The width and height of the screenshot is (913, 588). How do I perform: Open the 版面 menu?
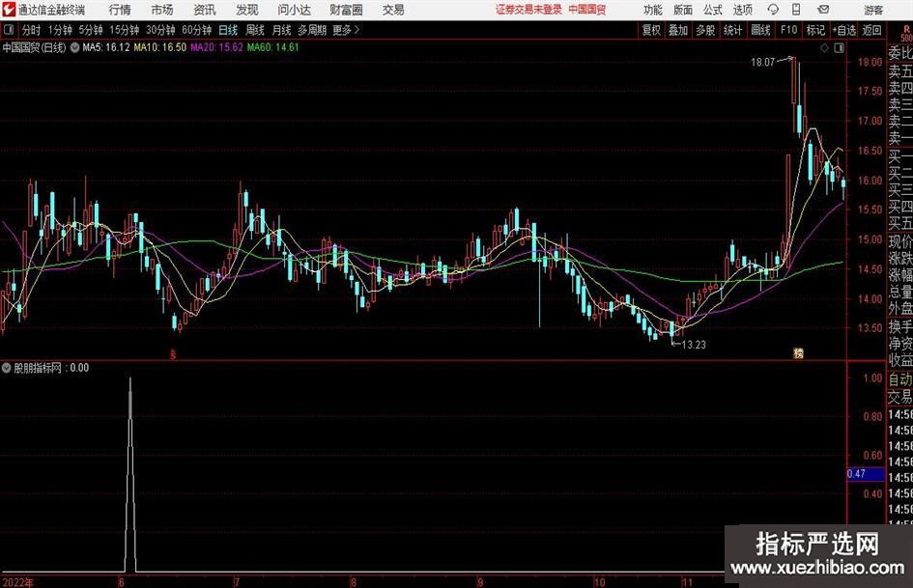682,10
